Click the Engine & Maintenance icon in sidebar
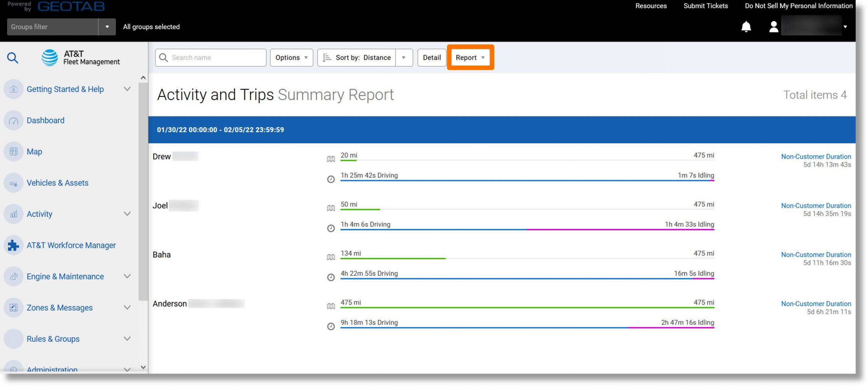 click(x=13, y=276)
